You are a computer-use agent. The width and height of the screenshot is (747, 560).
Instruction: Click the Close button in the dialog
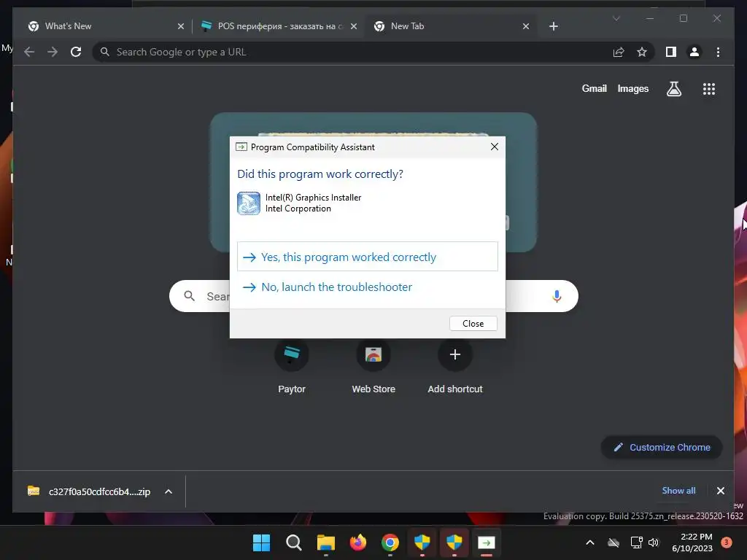(473, 323)
